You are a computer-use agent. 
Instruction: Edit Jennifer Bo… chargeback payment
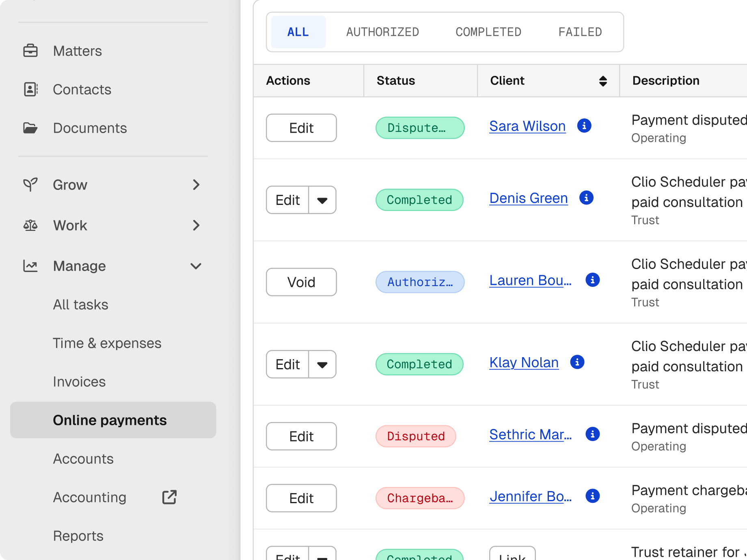point(301,498)
